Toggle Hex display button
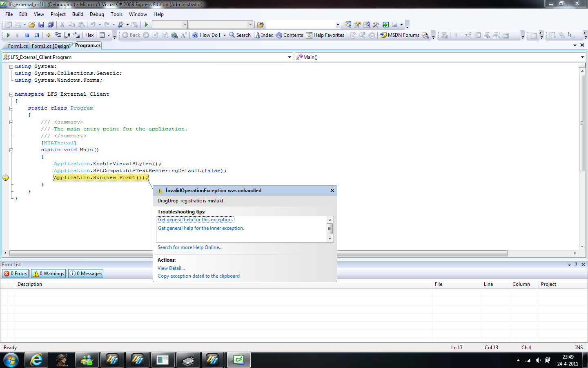The height and width of the screenshot is (368, 588). point(89,35)
